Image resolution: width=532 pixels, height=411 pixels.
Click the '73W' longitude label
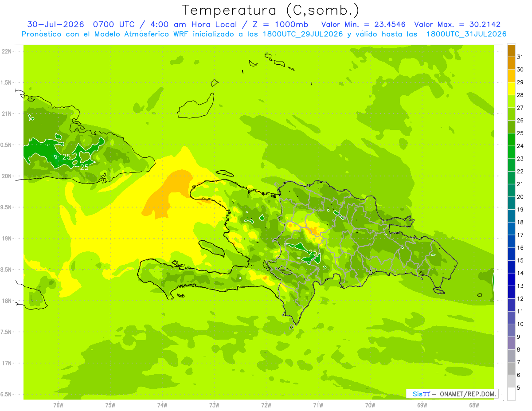click(x=214, y=405)
